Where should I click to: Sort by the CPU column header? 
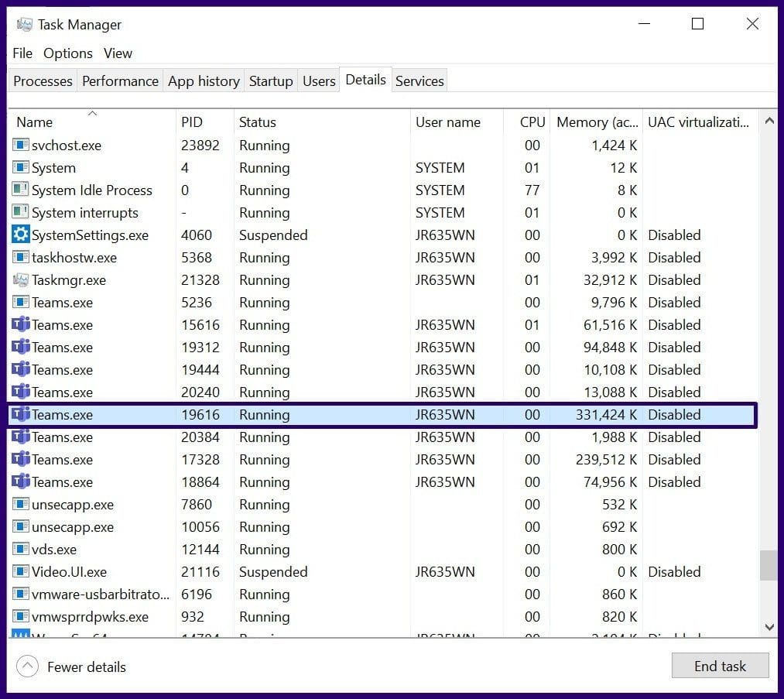(527, 122)
